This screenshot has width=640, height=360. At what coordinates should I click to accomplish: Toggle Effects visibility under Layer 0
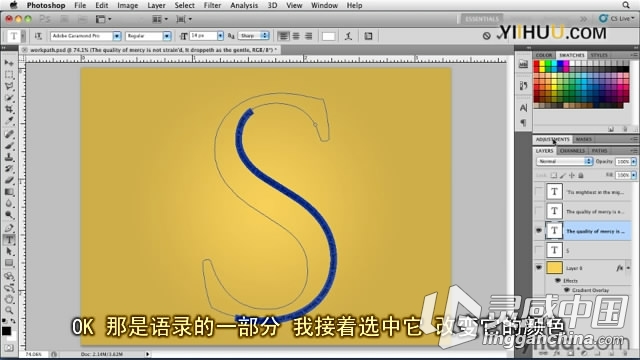558,280
